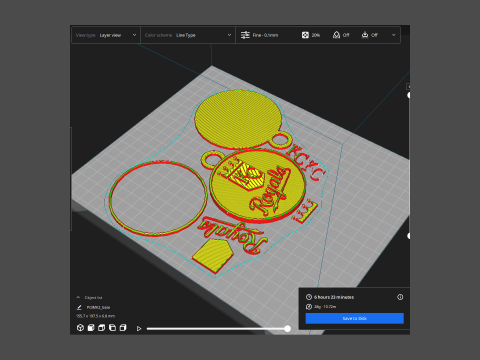Screen dimensions: 480x360
Task: Click the pencil icon to rename job
Action: tap(79, 307)
